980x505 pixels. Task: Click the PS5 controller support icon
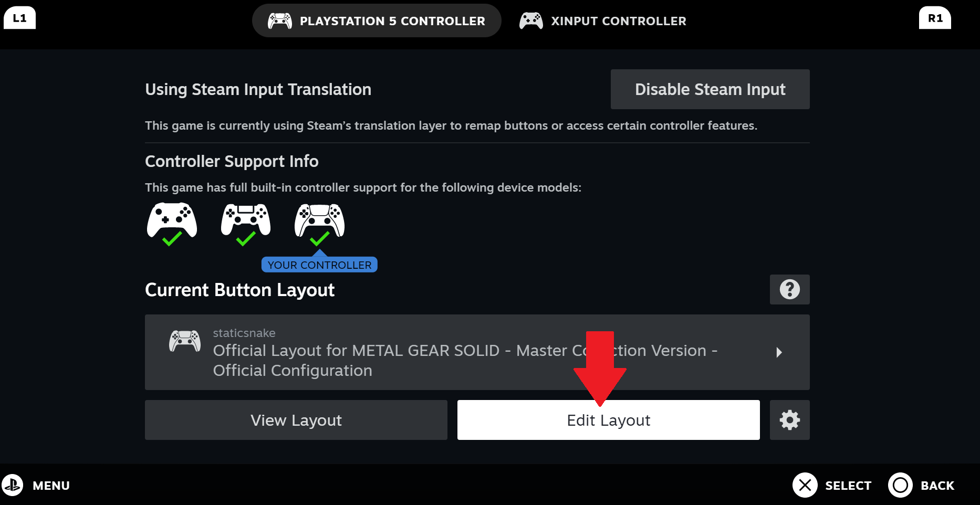pyautogui.click(x=319, y=224)
